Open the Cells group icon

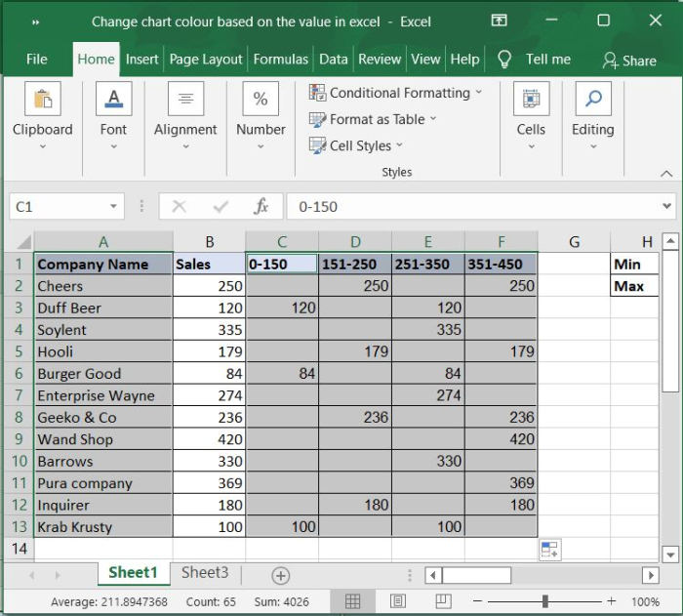coord(531,100)
